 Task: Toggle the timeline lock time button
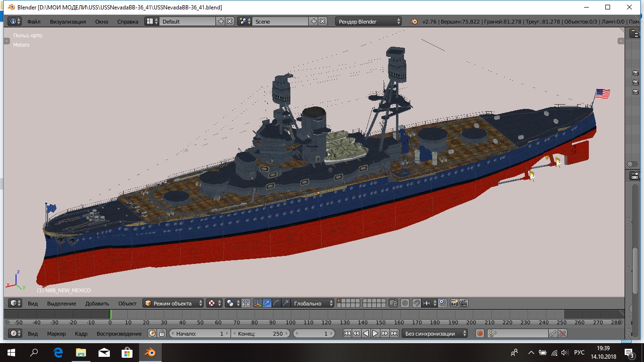click(162, 334)
